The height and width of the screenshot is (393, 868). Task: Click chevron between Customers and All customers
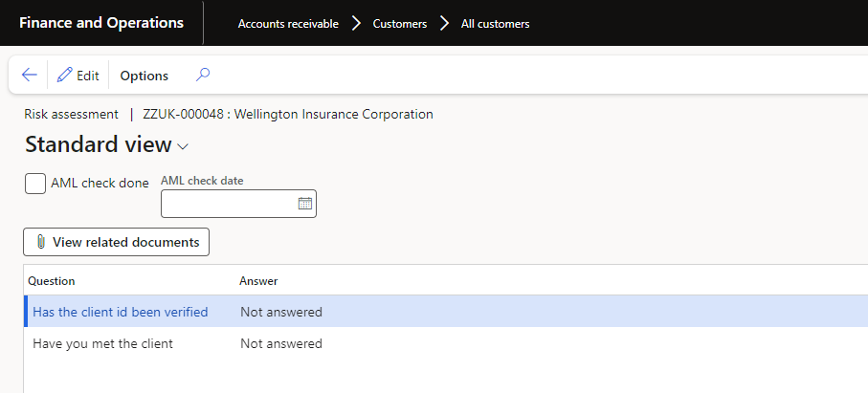444,24
